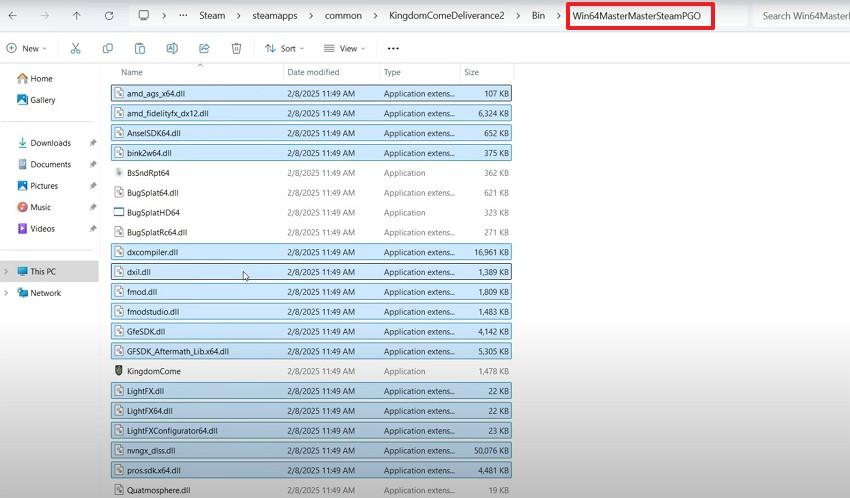Unpin Downloads using its pin icon
The image size is (850, 498).
click(93, 143)
